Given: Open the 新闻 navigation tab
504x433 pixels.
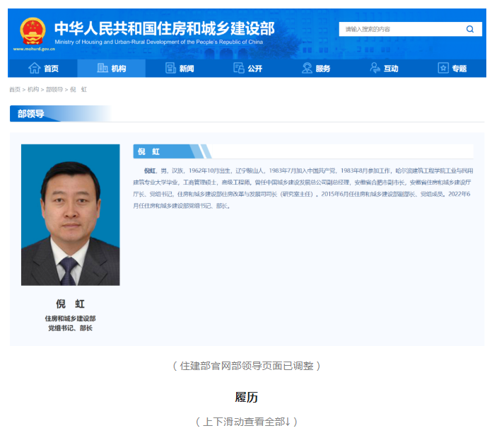Looking at the screenshot, I should [x=180, y=69].
